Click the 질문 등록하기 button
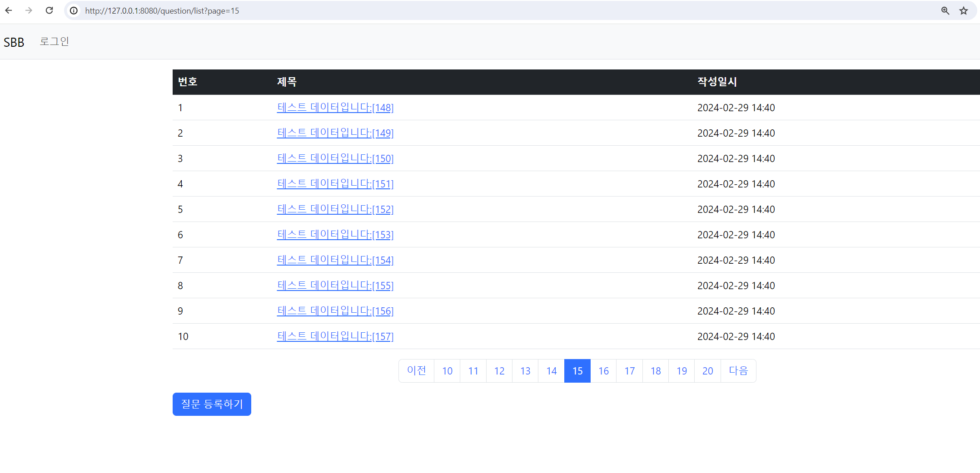980x473 pixels. point(212,404)
